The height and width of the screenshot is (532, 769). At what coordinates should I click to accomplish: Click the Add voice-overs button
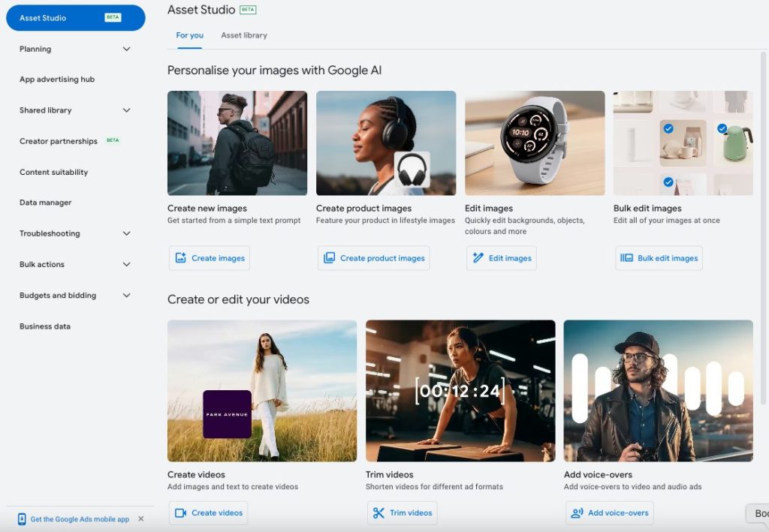point(610,513)
